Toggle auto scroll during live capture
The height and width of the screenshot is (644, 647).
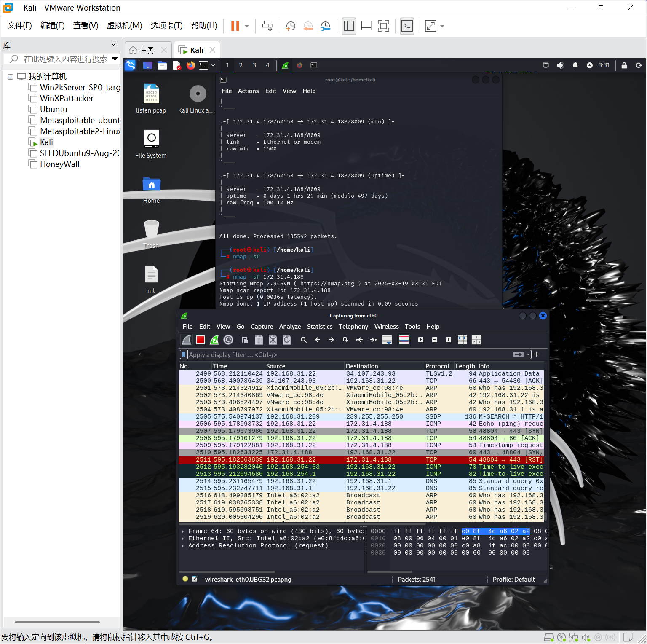pyautogui.click(x=387, y=340)
